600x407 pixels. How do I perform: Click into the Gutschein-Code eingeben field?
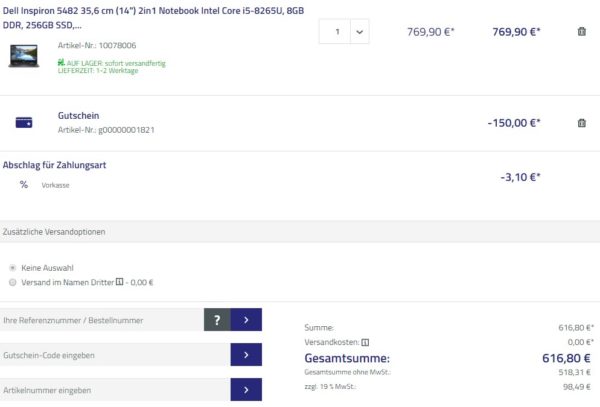(x=112, y=355)
